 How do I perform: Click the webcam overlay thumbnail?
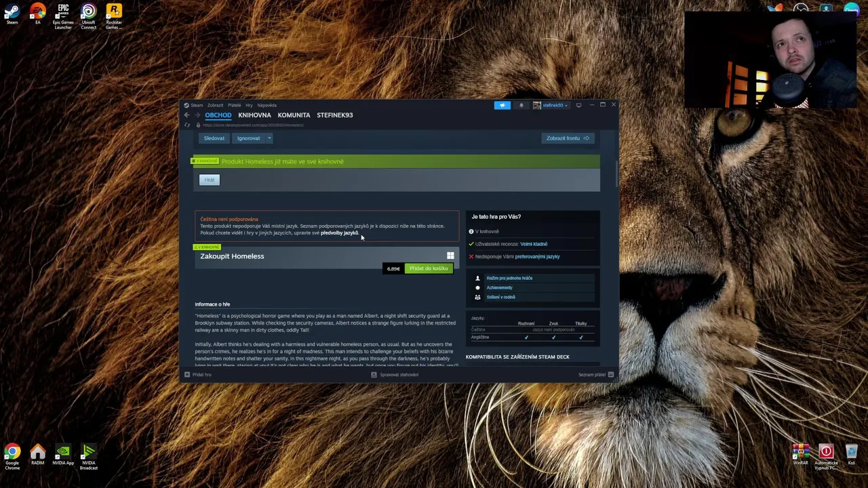771,61
